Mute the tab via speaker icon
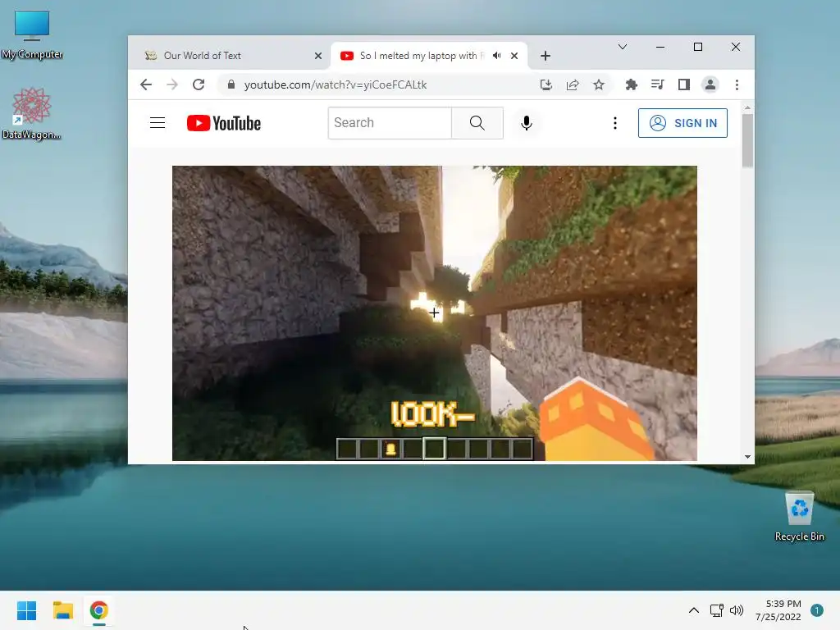Image resolution: width=840 pixels, height=630 pixels. coord(497,56)
